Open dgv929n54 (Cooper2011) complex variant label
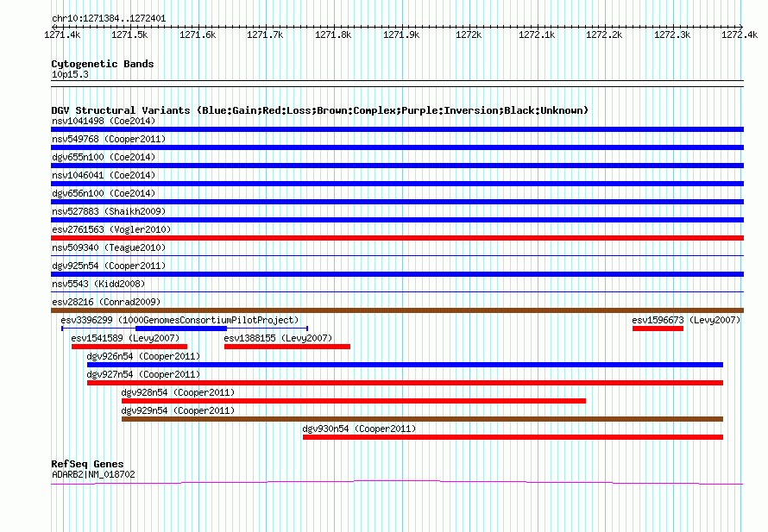The height and width of the screenshot is (532, 768). point(179,410)
